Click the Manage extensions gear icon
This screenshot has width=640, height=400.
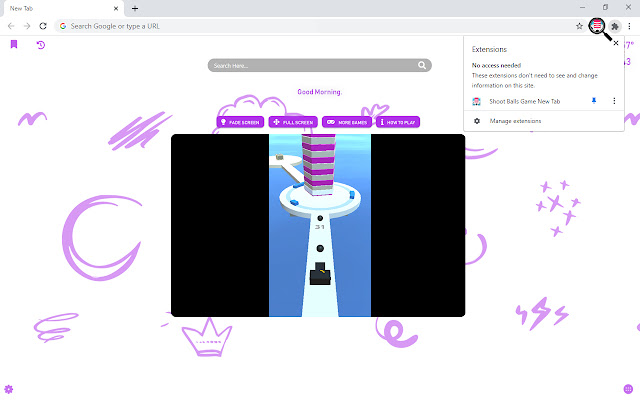tap(477, 121)
